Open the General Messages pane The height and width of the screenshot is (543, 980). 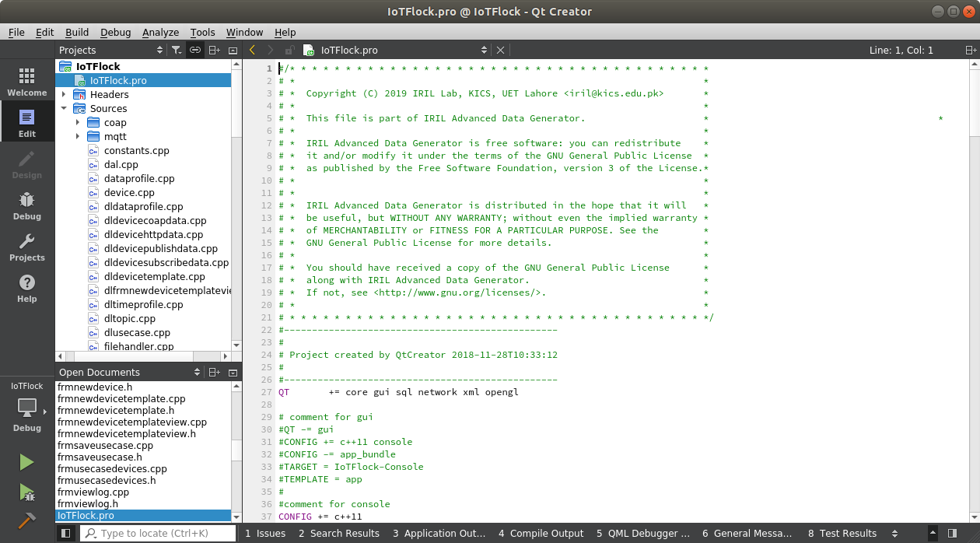click(x=747, y=533)
